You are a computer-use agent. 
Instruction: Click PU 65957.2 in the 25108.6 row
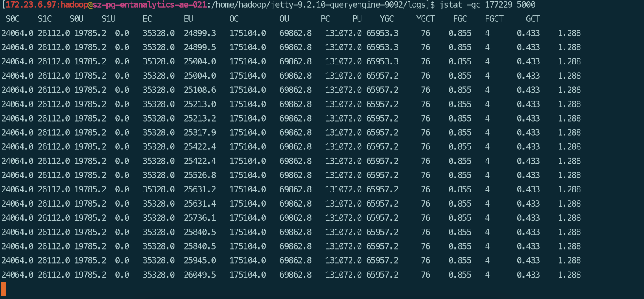tap(382, 90)
